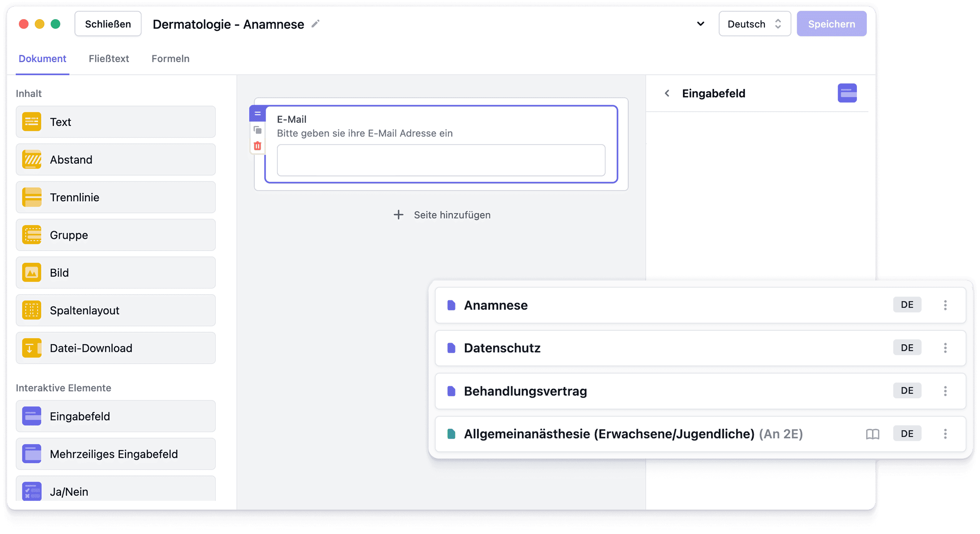Click Speichern to save the document

click(831, 24)
